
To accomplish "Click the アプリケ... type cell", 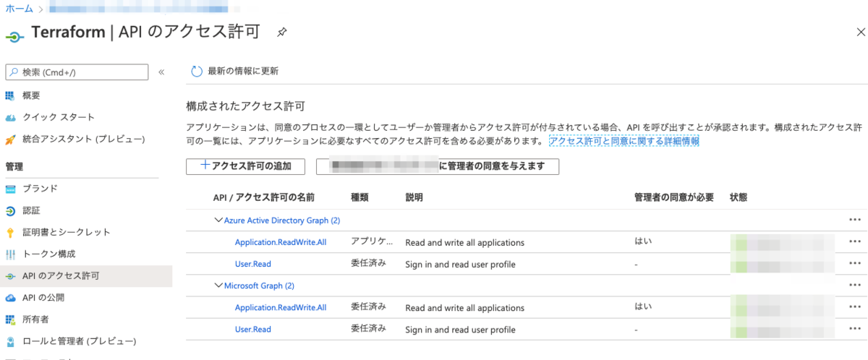I will (372, 241).
